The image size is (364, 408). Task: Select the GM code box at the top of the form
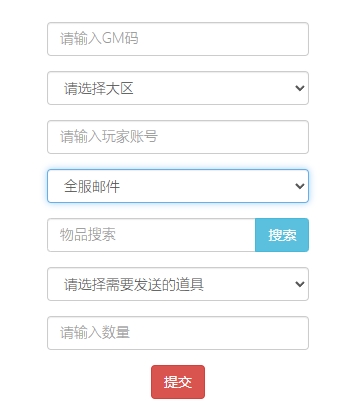pyautogui.click(x=178, y=39)
